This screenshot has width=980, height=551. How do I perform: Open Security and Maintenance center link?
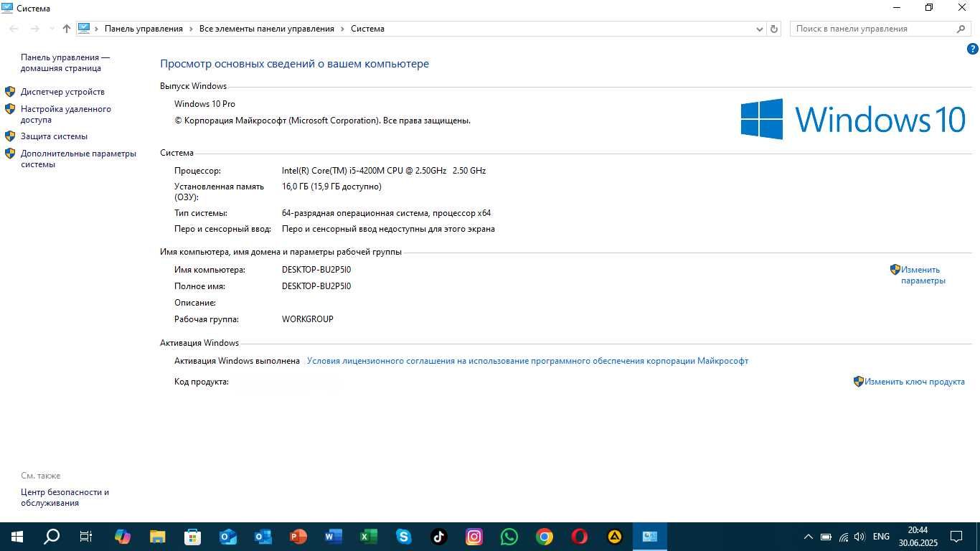click(x=65, y=497)
